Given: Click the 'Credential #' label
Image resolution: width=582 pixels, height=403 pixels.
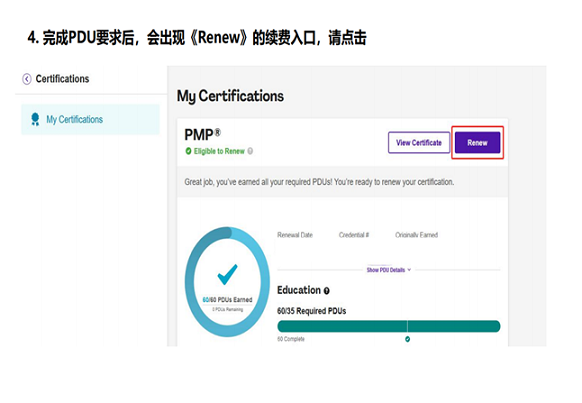Looking at the screenshot, I should (354, 235).
